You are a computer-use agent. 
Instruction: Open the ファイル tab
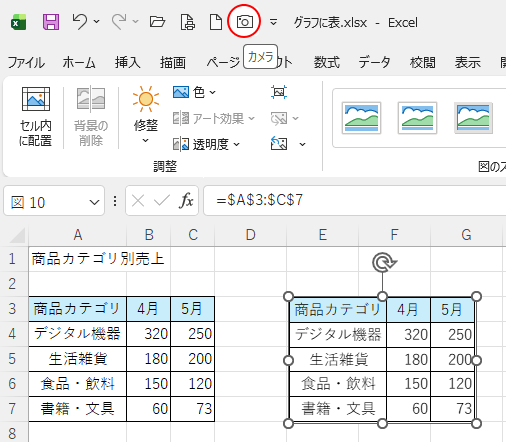click(x=26, y=62)
